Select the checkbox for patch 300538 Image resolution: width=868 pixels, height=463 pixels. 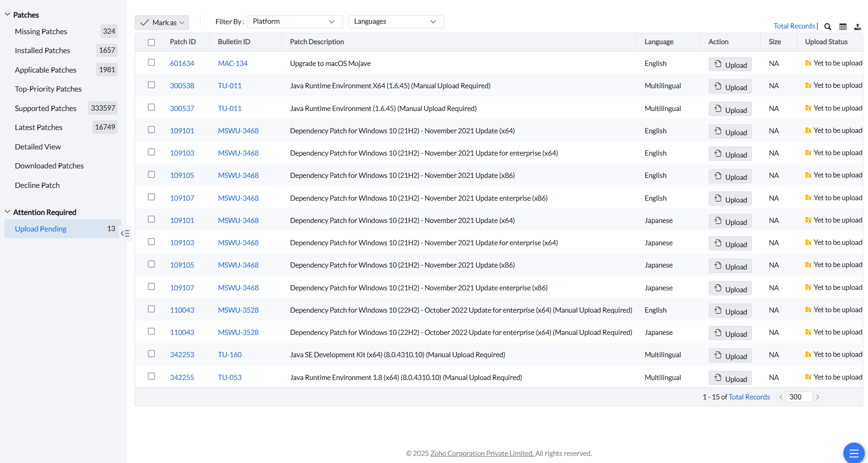tap(151, 85)
